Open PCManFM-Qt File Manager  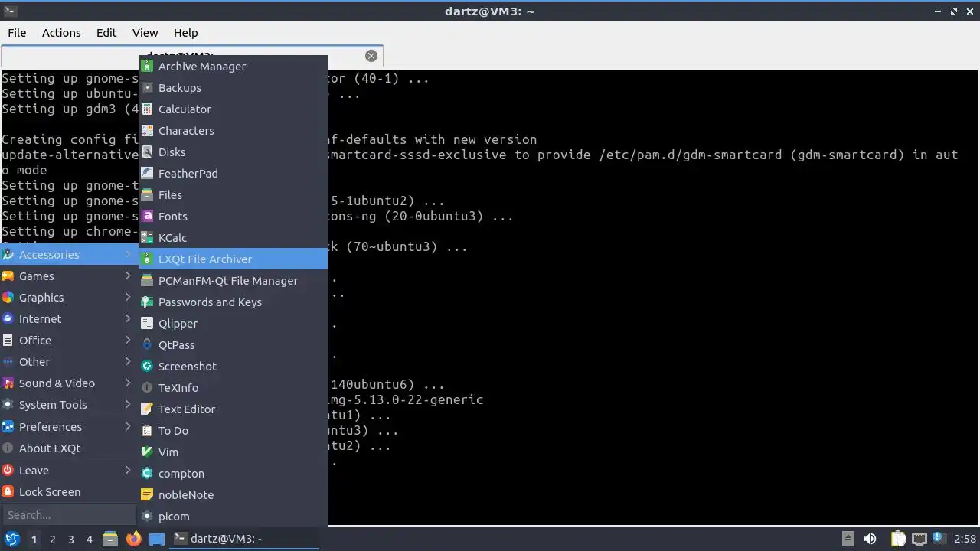(234, 281)
